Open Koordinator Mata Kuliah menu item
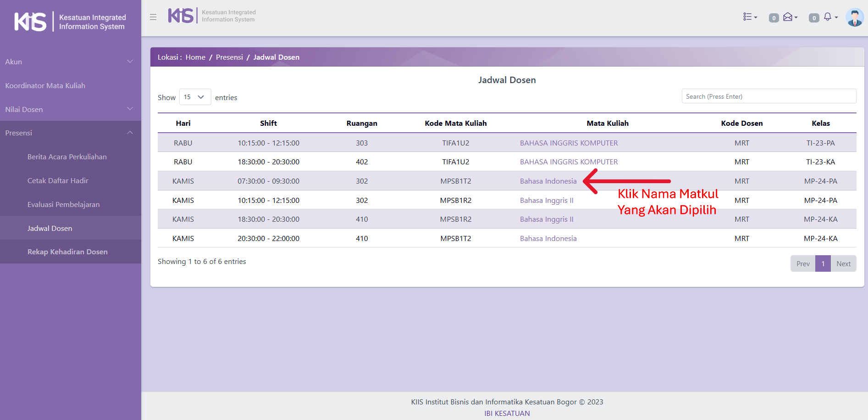Image resolution: width=868 pixels, height=420 pixels. [45, 86]
